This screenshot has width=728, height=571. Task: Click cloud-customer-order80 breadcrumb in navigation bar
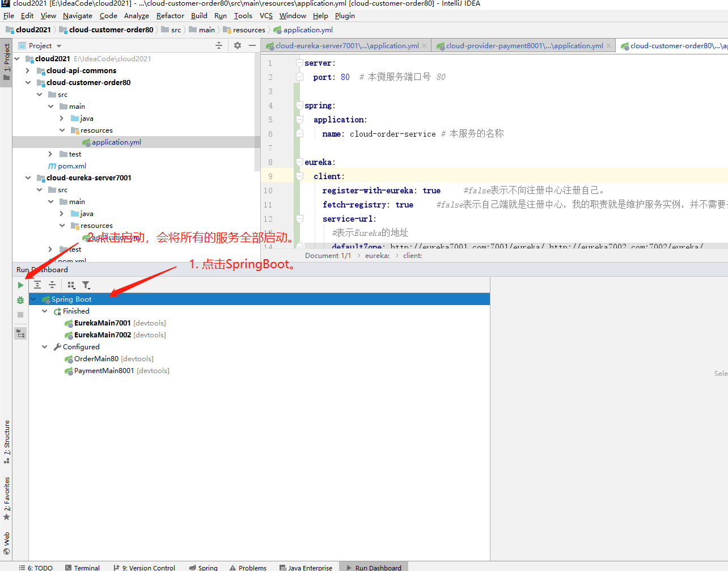tap(106, 29)
